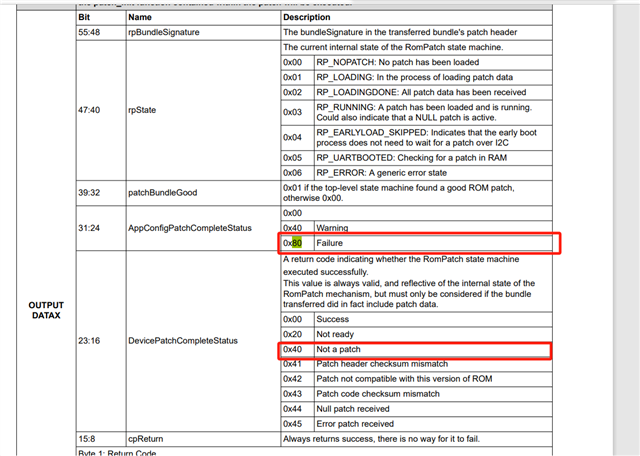Image resolution: width=640 pixels, height=456 pixels.
Task: Click bit range 23:16
Action: pos(89,341)
